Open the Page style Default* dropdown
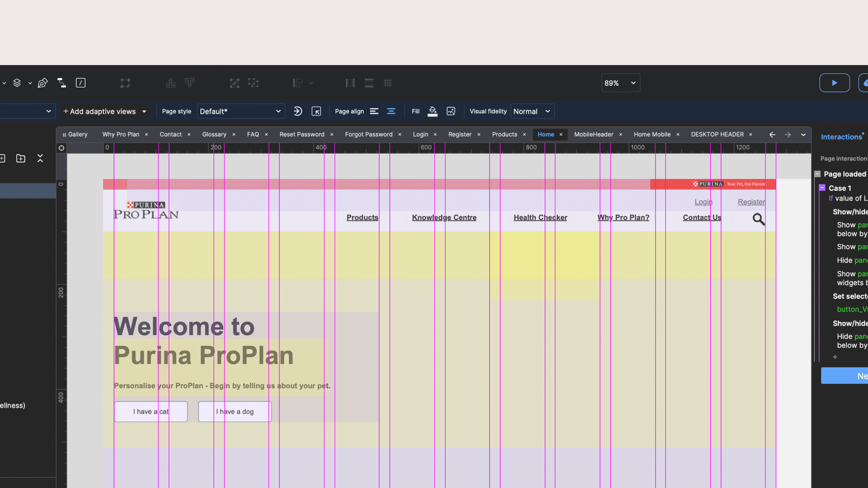868x488 pixels. pyautogui.click(x=241, y=111)
